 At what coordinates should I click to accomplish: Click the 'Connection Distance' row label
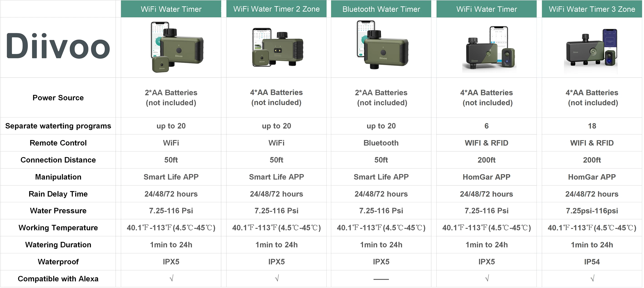[x=58, y=160]
